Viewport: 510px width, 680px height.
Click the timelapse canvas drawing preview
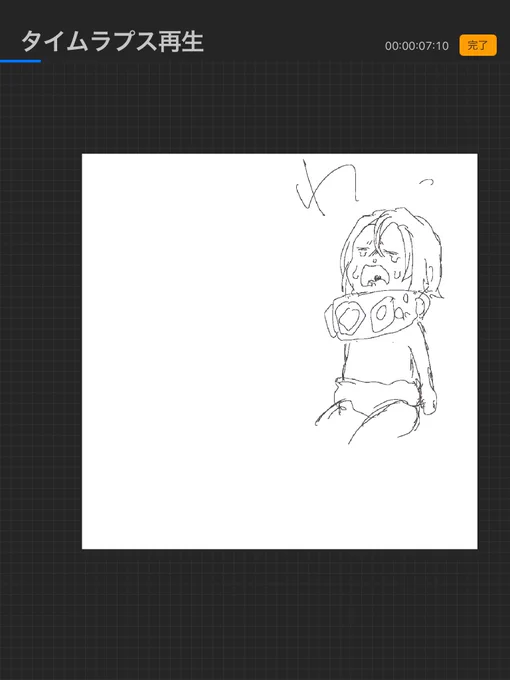(x=280, y=351)
